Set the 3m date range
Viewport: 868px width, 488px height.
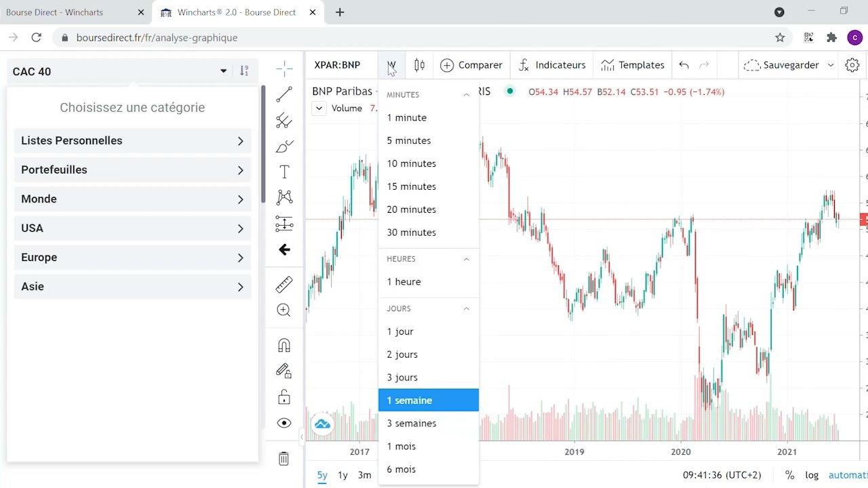tap(364, 475)
